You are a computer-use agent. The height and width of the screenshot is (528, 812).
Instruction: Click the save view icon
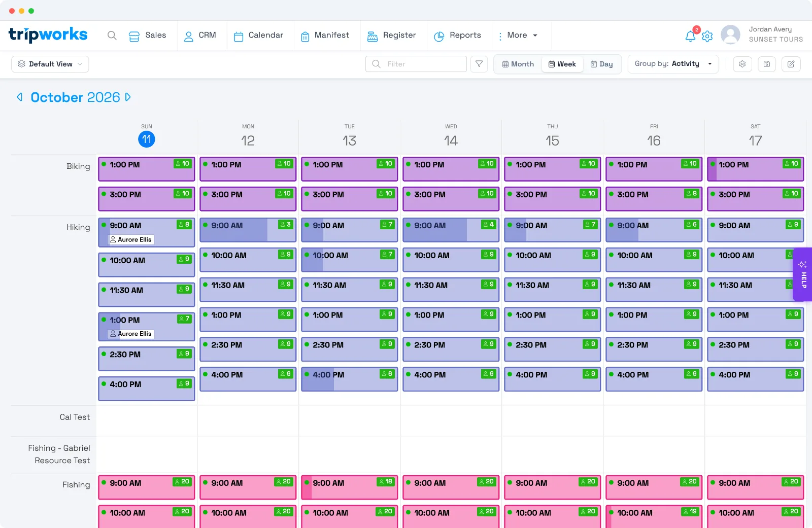tap(767, 64)
